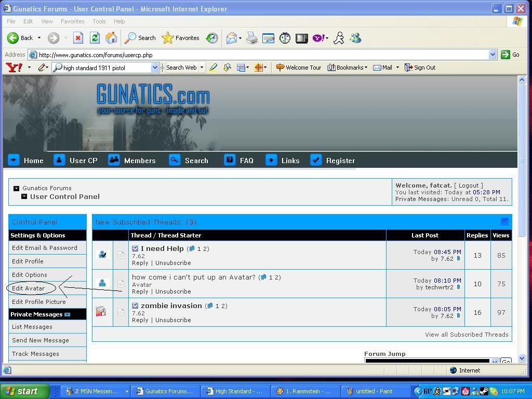Image resolution: width=532 pixels, height=399 pixels.
Task: Open the Help menu
Action: (x=119, y=21)
